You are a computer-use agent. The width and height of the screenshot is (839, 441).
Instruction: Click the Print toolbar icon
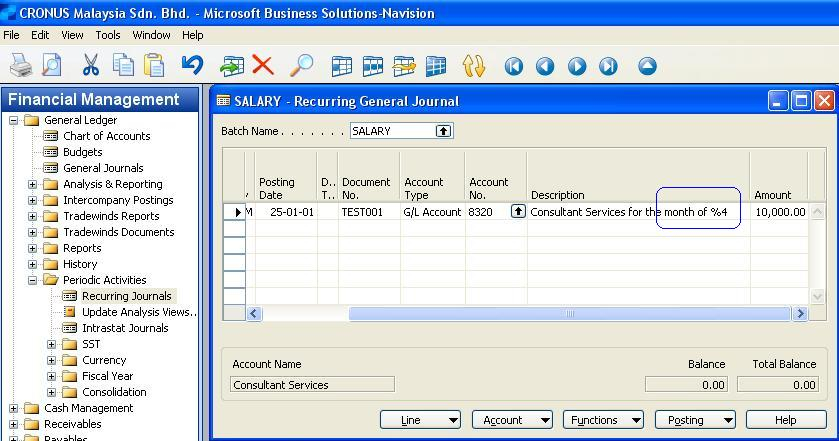pyautogui.click(x=21, y=66)
